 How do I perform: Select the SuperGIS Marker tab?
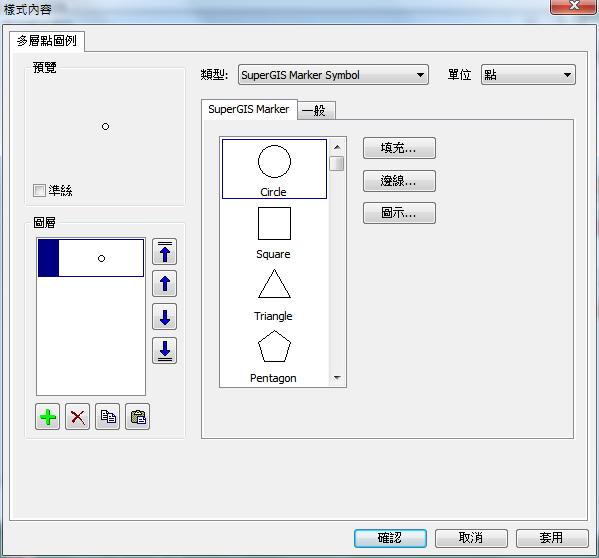pyautogui.click(x=249, y=110)
